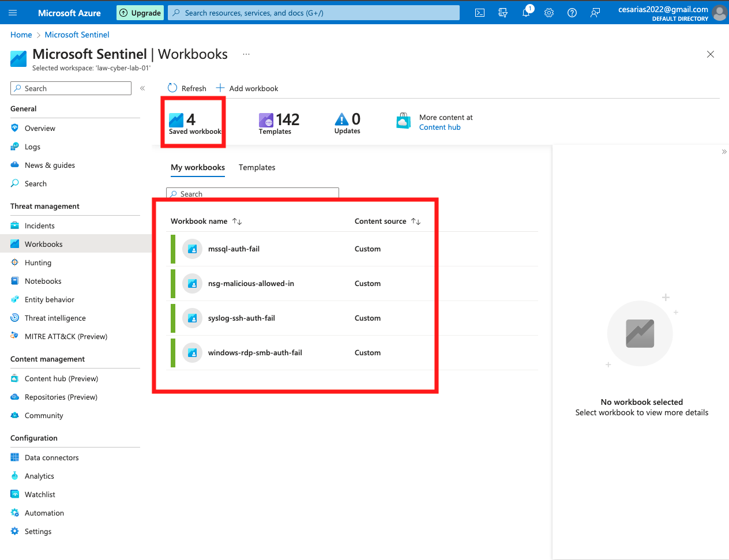Click the Upgrade button
The width and height of the screenshot is (729, 560).
point(140,13)
